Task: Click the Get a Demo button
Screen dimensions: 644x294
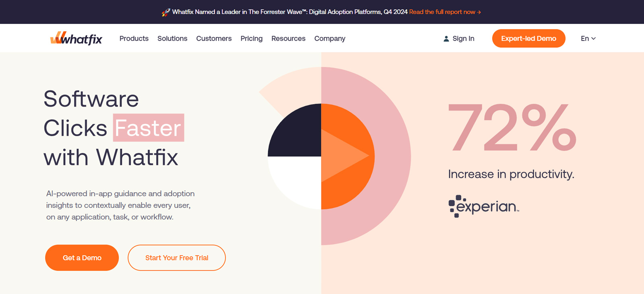Action: [x=82, y=258]
